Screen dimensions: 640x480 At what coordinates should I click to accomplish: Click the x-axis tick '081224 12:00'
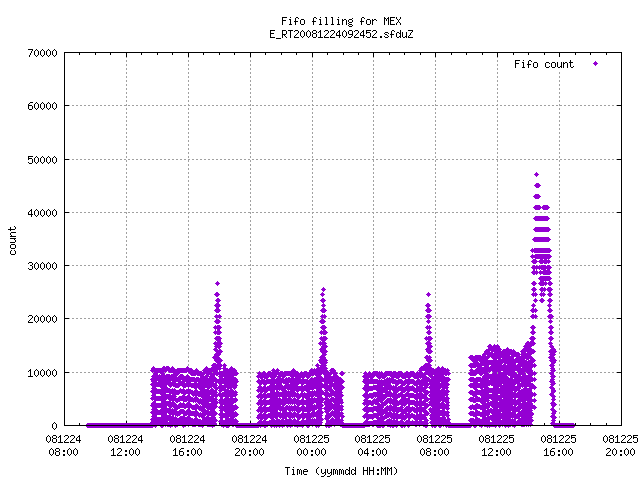(125, 446)
